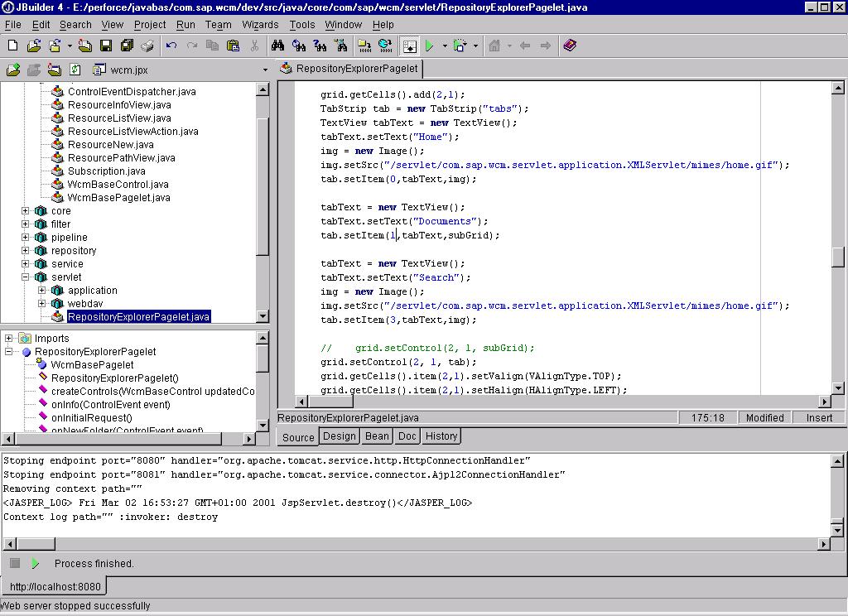Click the New file icon
The image size is (848, 616).
pos(12,46)
